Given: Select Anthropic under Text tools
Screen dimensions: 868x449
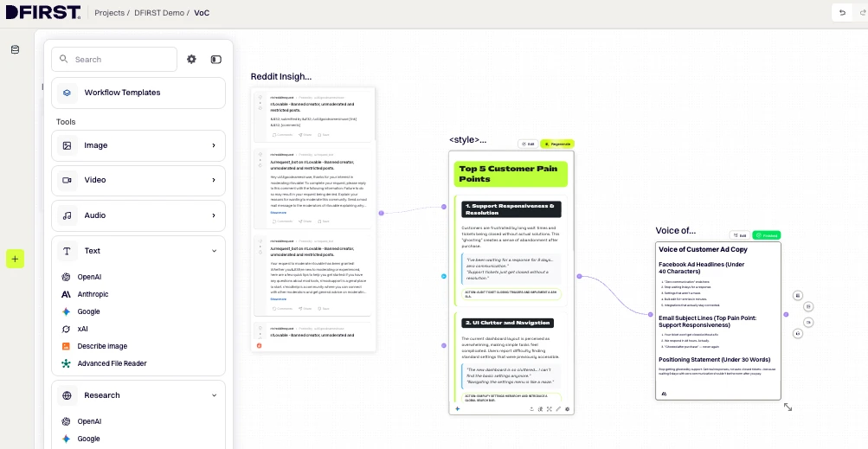Looking at the screenshot, I should click(x=93, y=294).
